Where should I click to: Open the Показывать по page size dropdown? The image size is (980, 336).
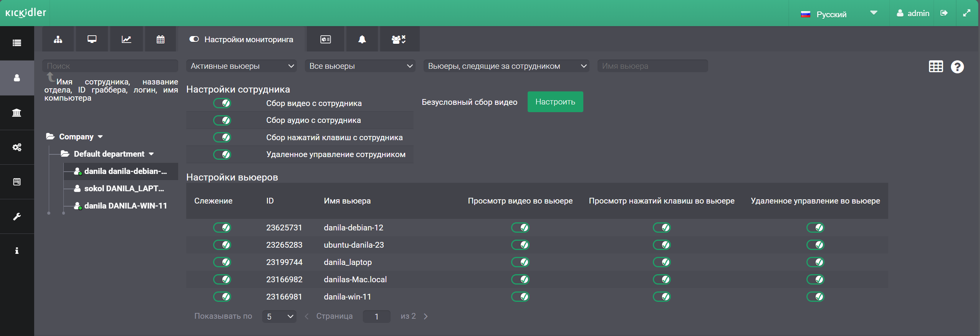point(279,316)
